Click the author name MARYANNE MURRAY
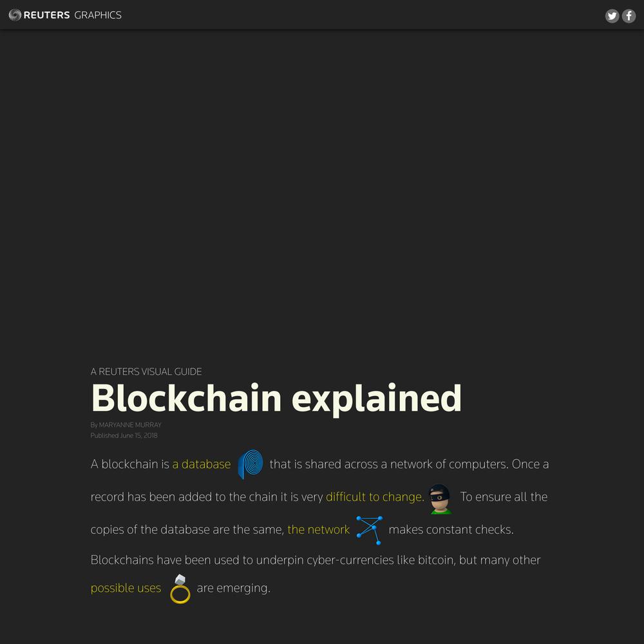 point(130,424)
